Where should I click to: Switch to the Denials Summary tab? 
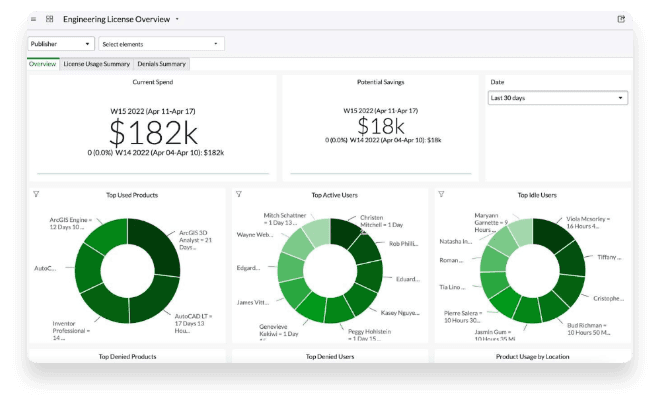(162, 64)
